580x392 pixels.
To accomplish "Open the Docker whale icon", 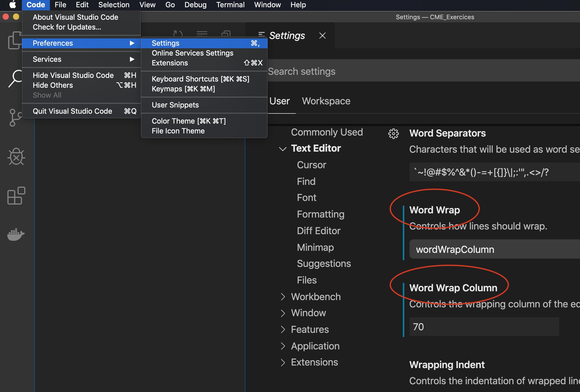I will point(16,234).
